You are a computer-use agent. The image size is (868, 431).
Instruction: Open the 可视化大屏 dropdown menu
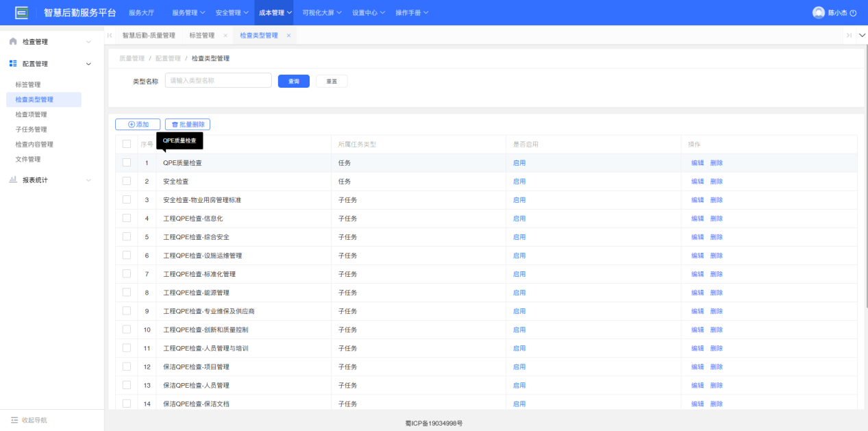tap(323, 13)
